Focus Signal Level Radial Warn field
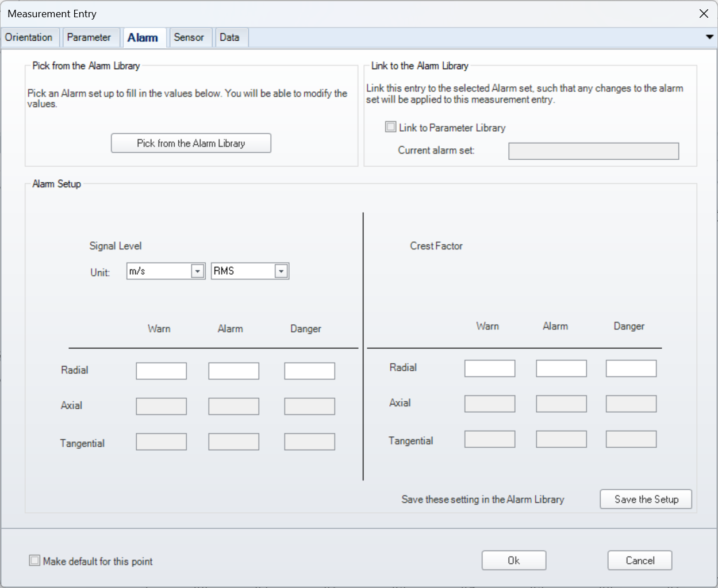The height and width of the screenshot is (588, 718). [x=162, y=371]
